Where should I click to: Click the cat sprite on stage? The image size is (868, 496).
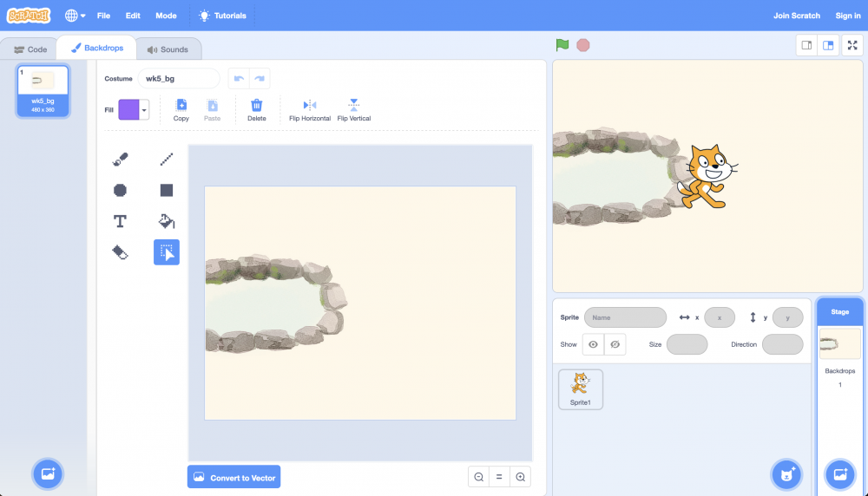707,177
